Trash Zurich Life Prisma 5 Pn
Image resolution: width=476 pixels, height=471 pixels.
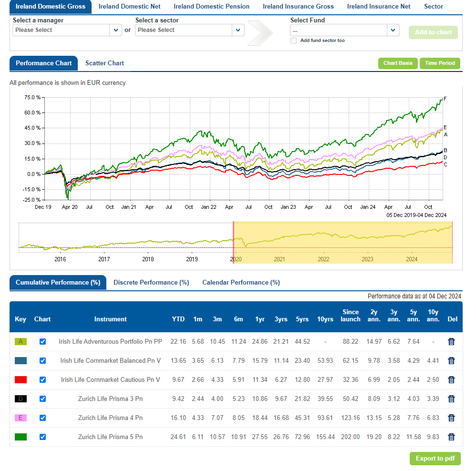(x=451, y=437)
